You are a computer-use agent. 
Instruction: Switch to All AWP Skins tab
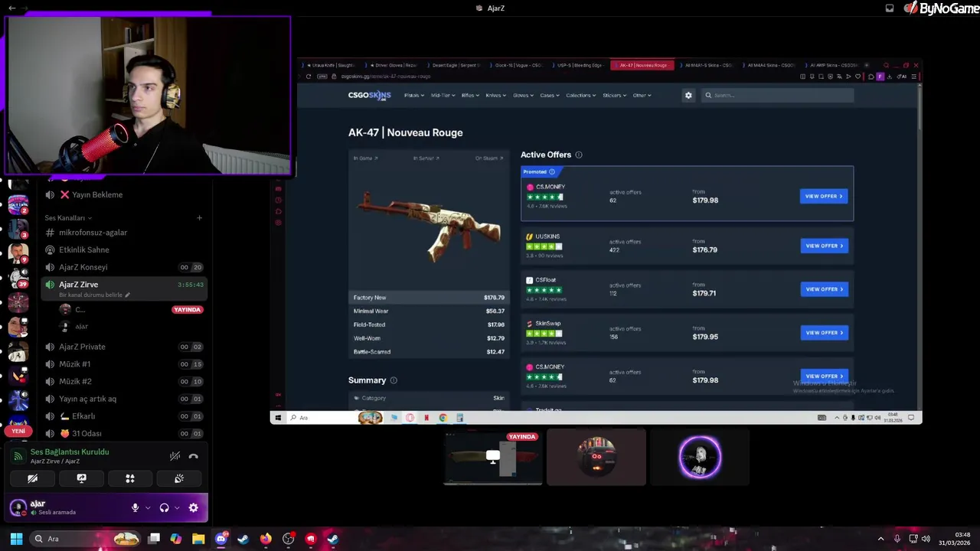pyautogui.click(x=834, y=66)
